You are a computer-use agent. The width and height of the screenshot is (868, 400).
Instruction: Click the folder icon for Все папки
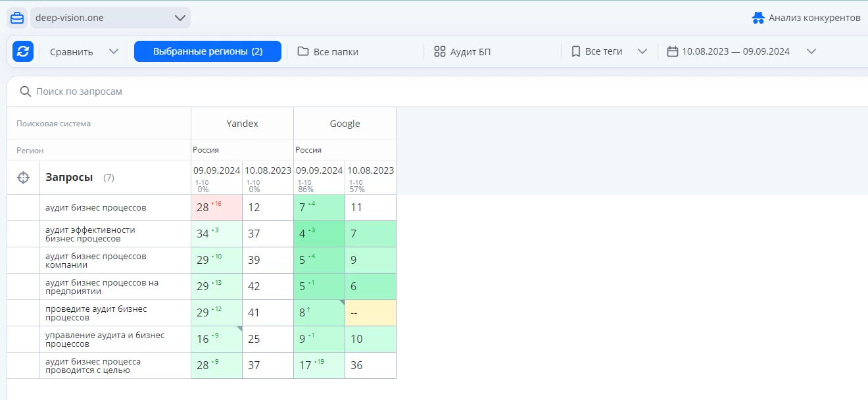click(303, 51)
